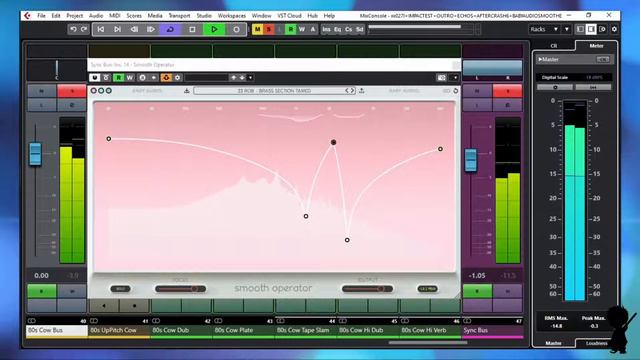Bypass sends with the Sd button
Screen dimensions: 640x360
360,29
